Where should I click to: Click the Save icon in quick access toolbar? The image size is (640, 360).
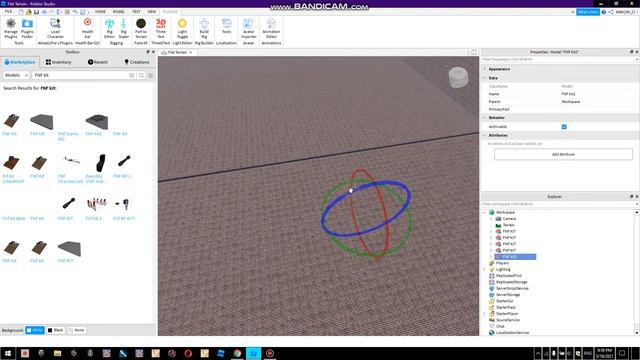click(x=36, y=12)
